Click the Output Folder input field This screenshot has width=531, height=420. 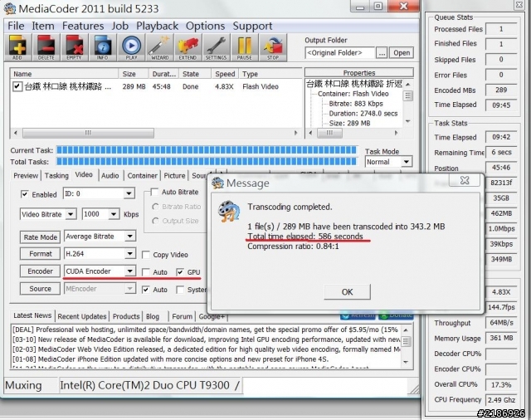(340, 53)
